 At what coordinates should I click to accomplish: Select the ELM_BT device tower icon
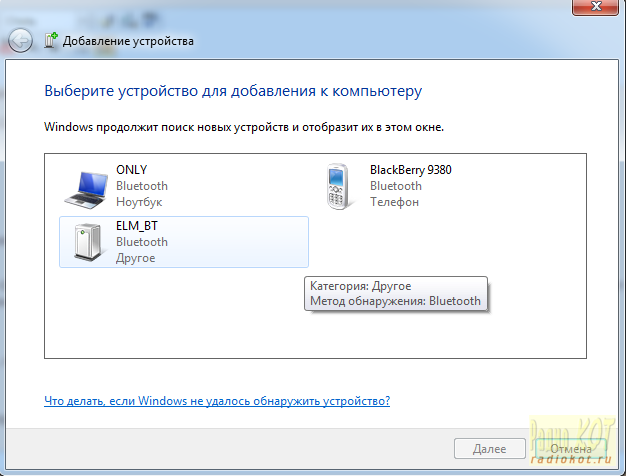click(x=88, y=242)
